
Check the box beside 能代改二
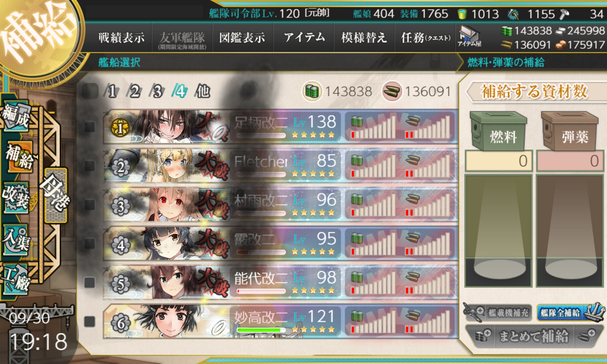click(x=90, y=282)
